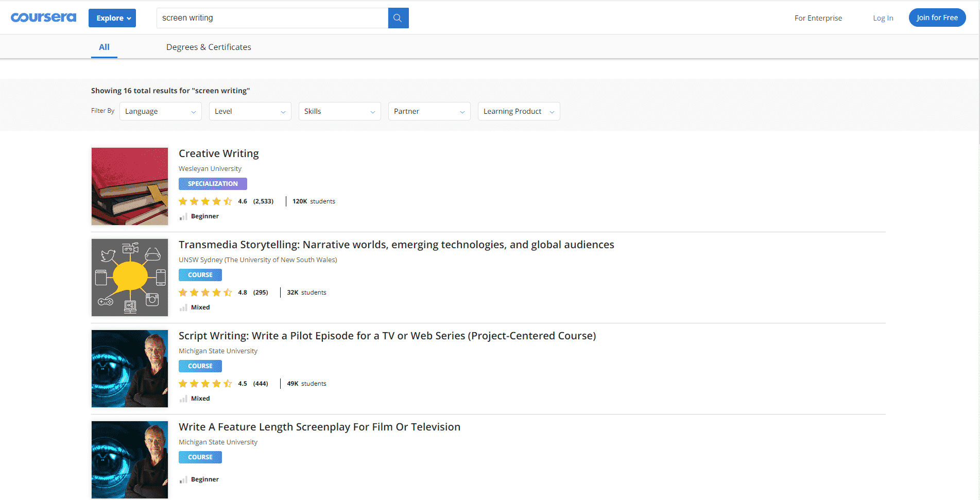Click the level bars icon for Script Writing course
This screenshot has height=500, width=980.
[x=183, y=399]
